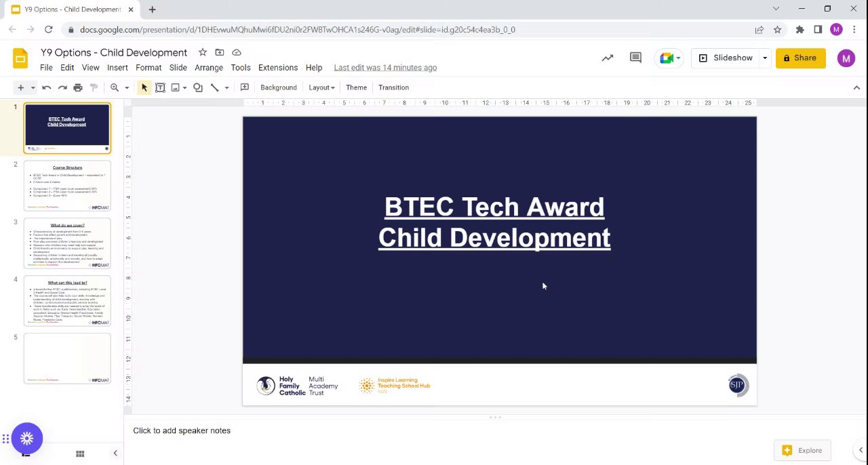
Task: Open the Google account avatar in Slides
Action: [x=846, y=58]
